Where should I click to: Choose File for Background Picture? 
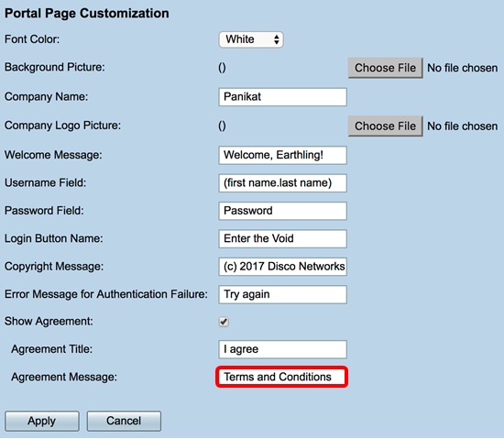tap(385, 68)
